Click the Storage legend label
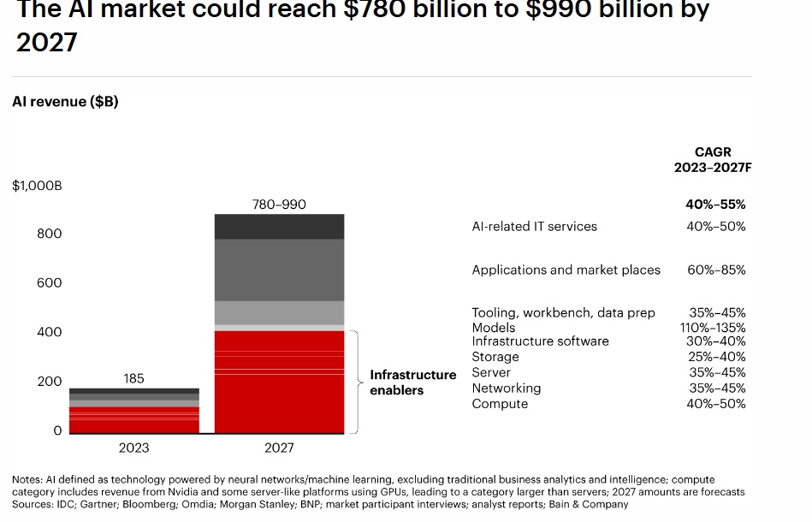Viewport: 812px width, 522px height. (x=495, y=357)
